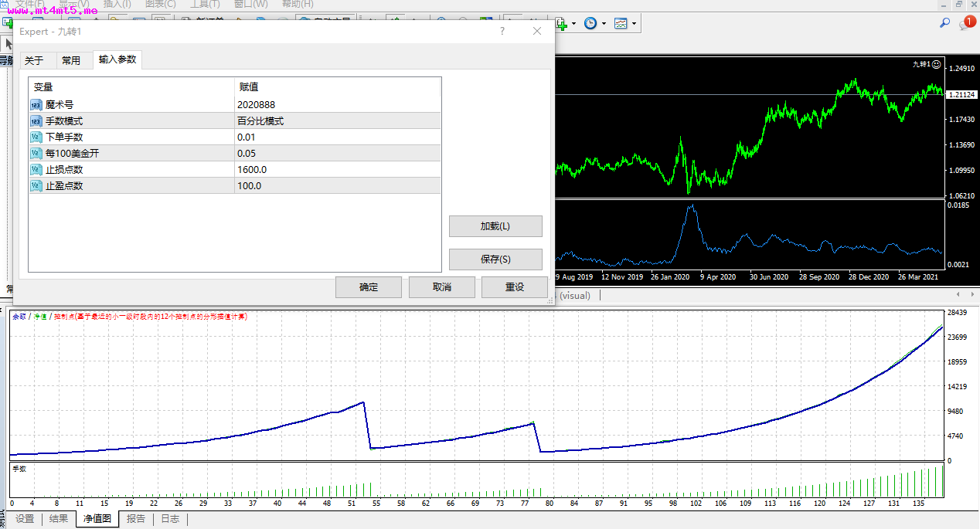The width and height of the screenshot is (980, 529).
Task: Click the double type icon beside 每100美金开
Action: coord(36,153)
